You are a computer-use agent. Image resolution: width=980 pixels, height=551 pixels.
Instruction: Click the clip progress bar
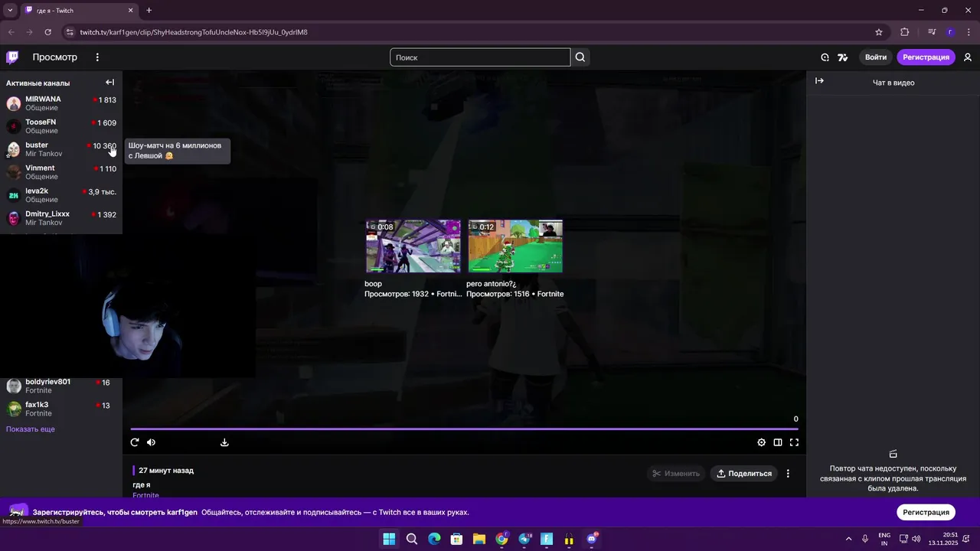[464, 429]
